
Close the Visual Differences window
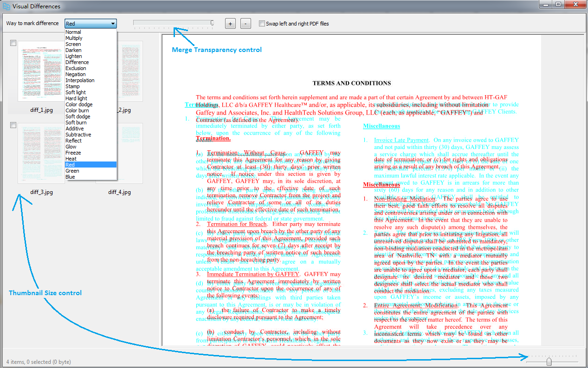point(575,4)
